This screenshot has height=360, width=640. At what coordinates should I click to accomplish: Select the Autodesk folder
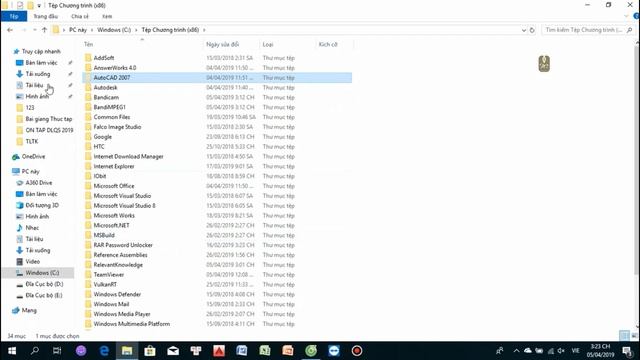105,87
